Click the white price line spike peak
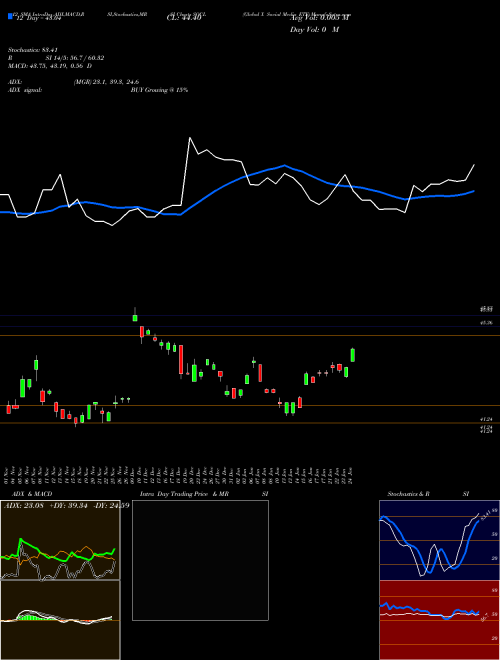The image size is (500, 660). pyautogui.click(x=190, y=138)
